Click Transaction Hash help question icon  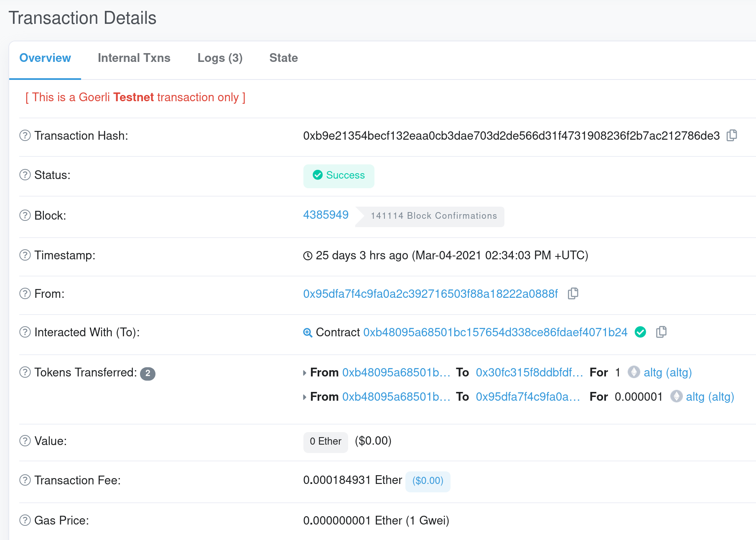(x=25, y=136)
